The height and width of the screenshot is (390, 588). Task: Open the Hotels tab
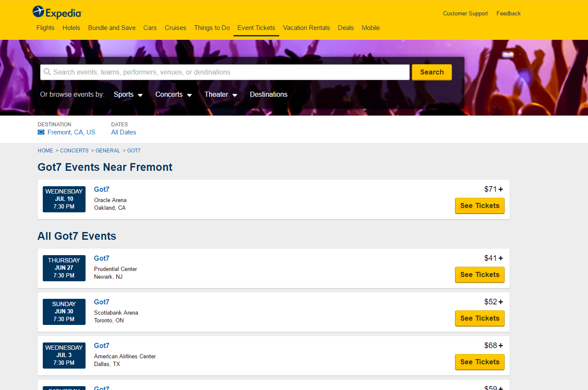tap(71, 28)
